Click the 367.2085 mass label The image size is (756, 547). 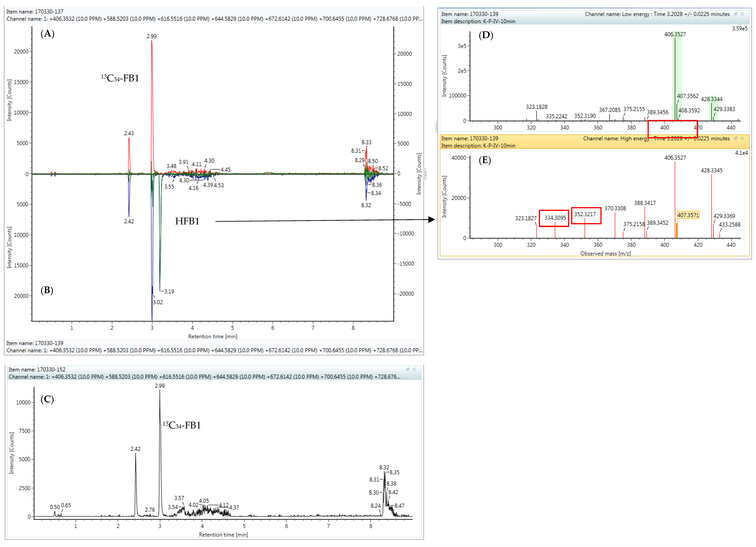(610, 110)
